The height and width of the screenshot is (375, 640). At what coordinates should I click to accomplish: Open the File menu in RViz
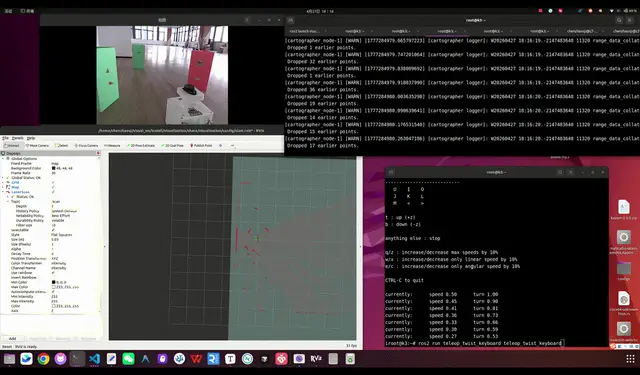coord(5,138)
